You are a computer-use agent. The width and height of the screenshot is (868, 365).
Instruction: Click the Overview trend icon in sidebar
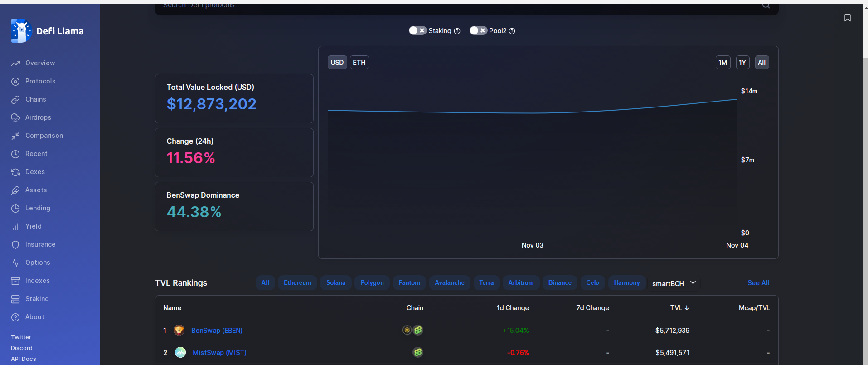(x=15, y=63)
